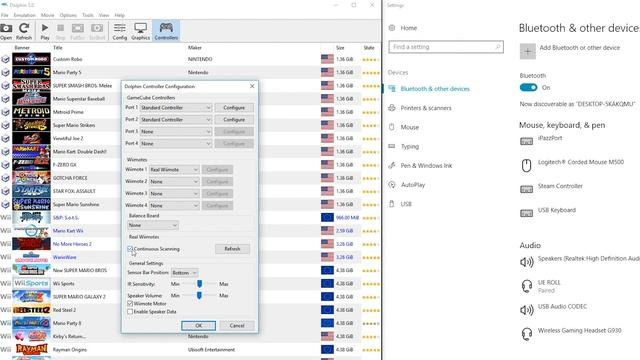Open the Emulation menu
Image resolution: width=640 pixels, height=360 pixels.
click(24, 15)
